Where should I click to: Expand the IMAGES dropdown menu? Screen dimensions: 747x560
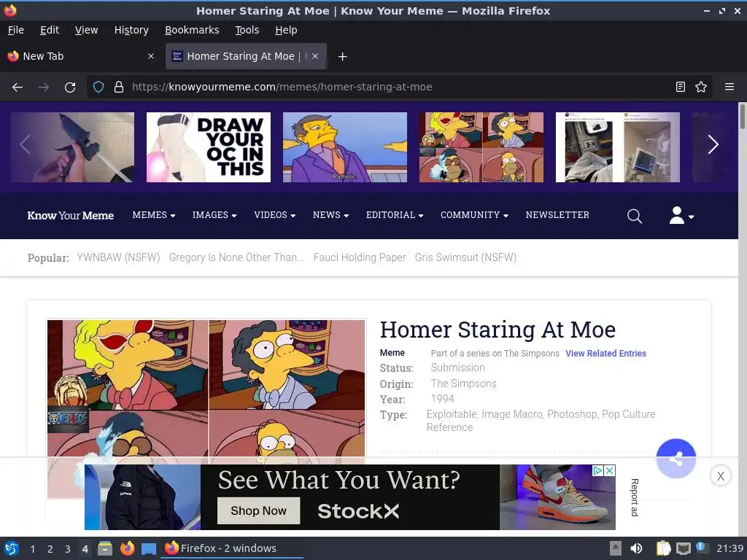click(214, 215)
